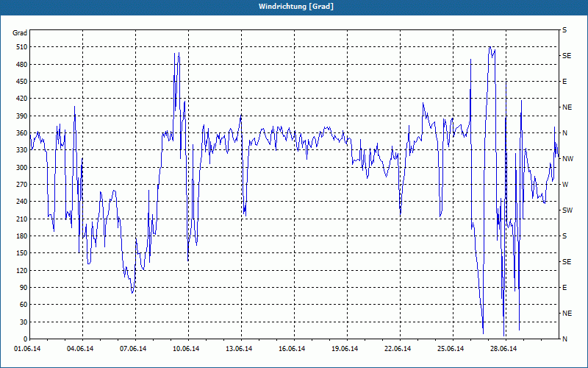Viewport: 588px width, 368px height.
Task: Click the 07.06.14 date label
Action: (133, 349)
